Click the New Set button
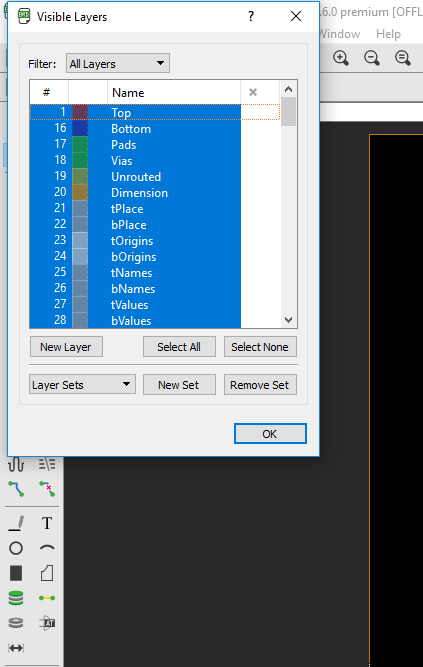The width and height of the screenshot is (423, 667). (179, 385)
